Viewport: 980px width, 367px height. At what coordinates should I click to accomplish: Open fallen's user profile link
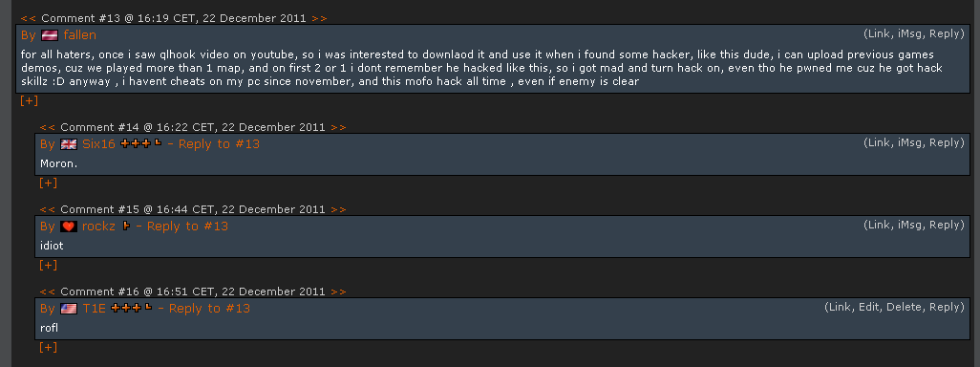coord(80,35)
